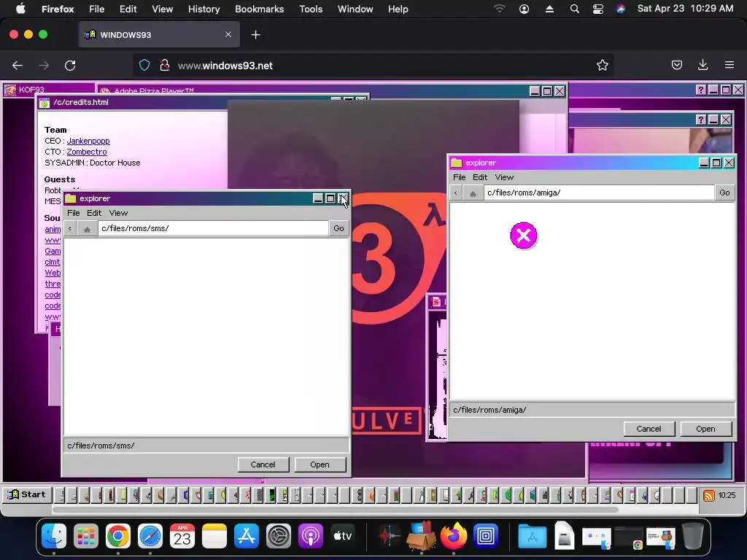Open the Jankenpopp link in credits

click(x=88, y=141)
